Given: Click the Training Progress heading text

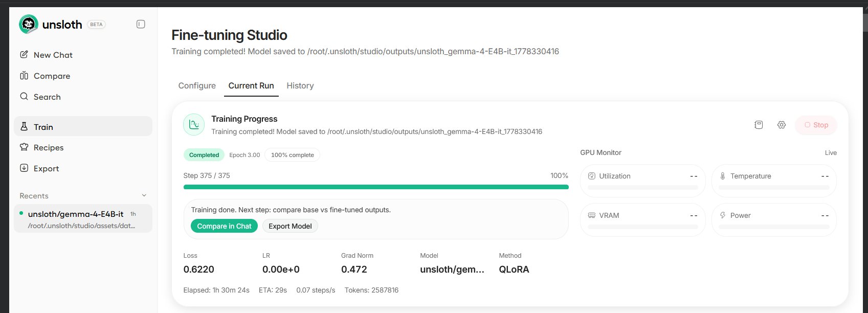Looking at the screenshot, I should point(244,119).
